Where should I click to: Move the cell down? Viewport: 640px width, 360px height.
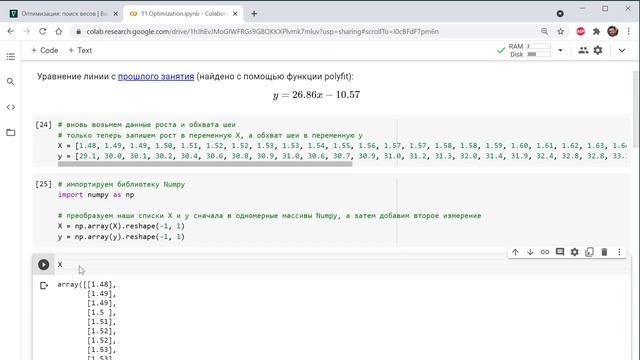click(530, 252)
